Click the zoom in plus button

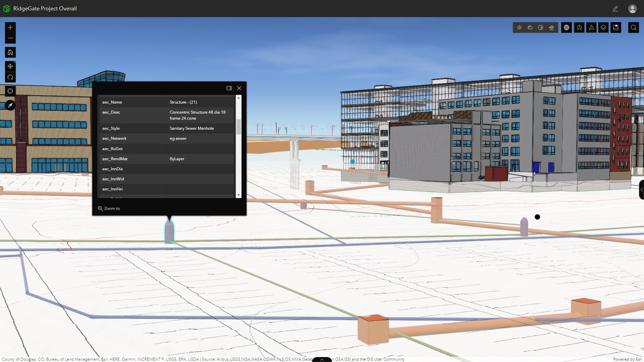(x=10, y=27)
